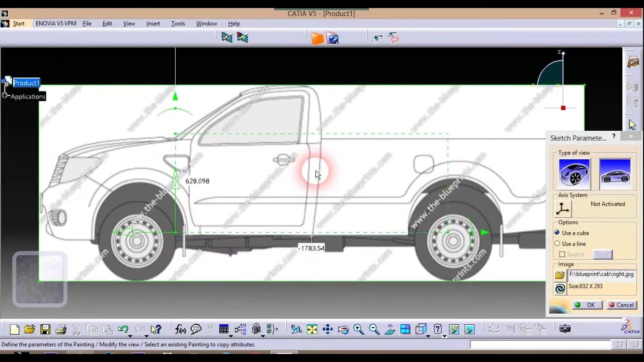Click the 628.098 dimension value
The width and height of the screenshot is (644, 362).
197,181
